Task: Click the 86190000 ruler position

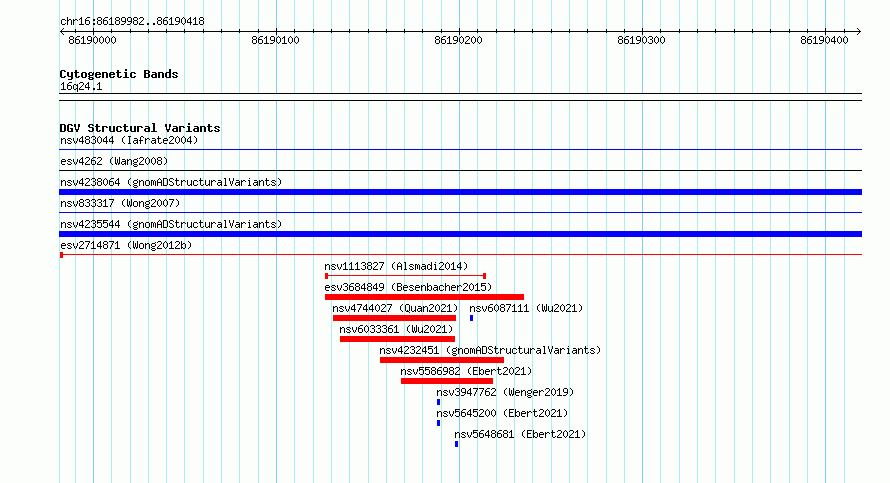Action: [92, 40]
